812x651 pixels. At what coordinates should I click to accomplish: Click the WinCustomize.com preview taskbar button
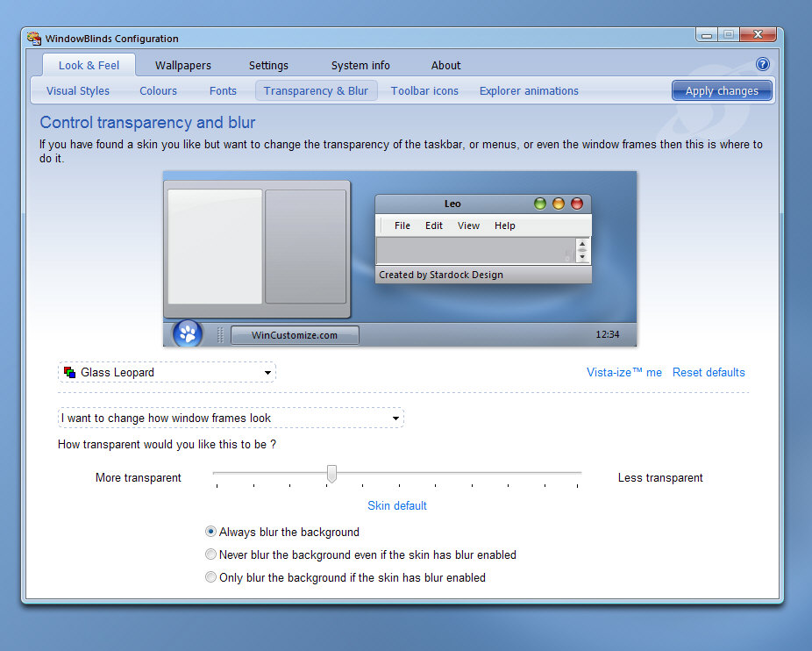point(294,335)
